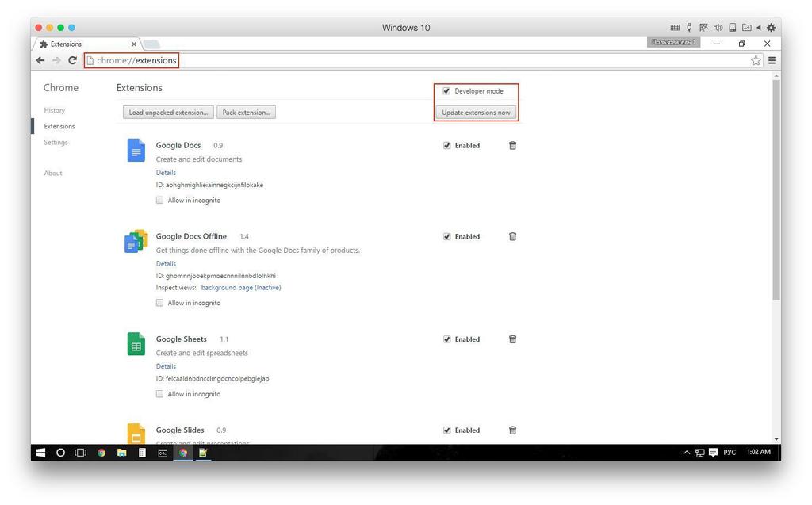Click the VM USB device icon
The height and width of the screenshot is (505, 812).
click(689, 28)
